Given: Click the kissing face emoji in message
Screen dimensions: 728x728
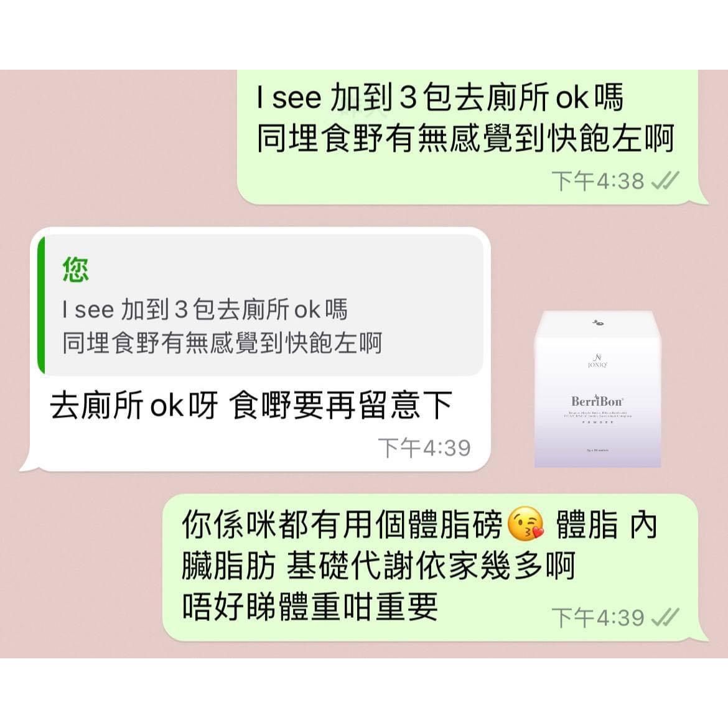Looking at the screenshot, I should 526,525.
